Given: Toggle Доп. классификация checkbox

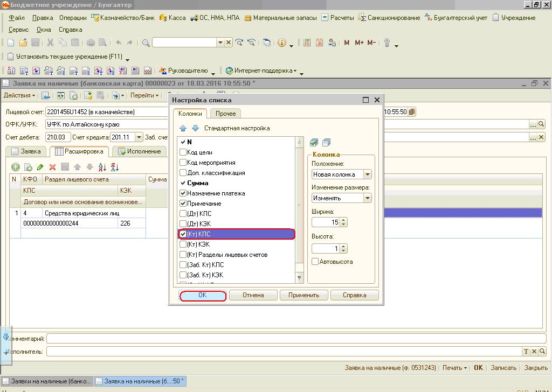Looking at the screenshot, I should point(183,173).
